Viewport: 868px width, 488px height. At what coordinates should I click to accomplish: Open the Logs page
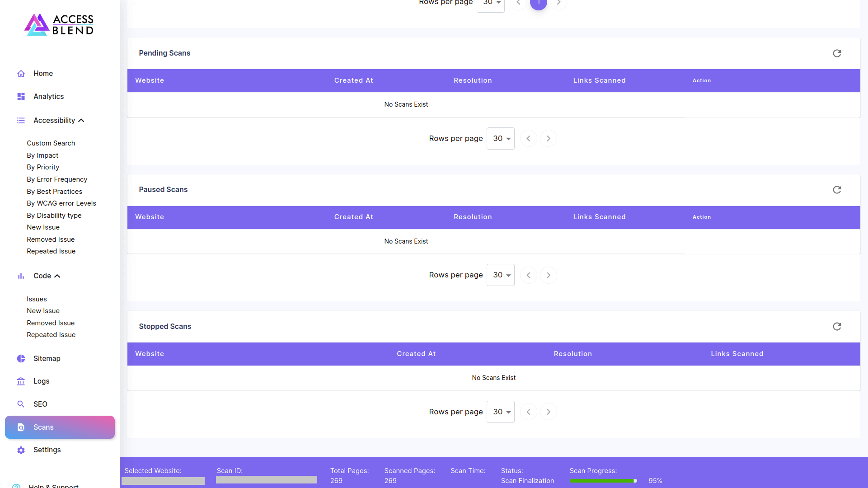[42, 381]
